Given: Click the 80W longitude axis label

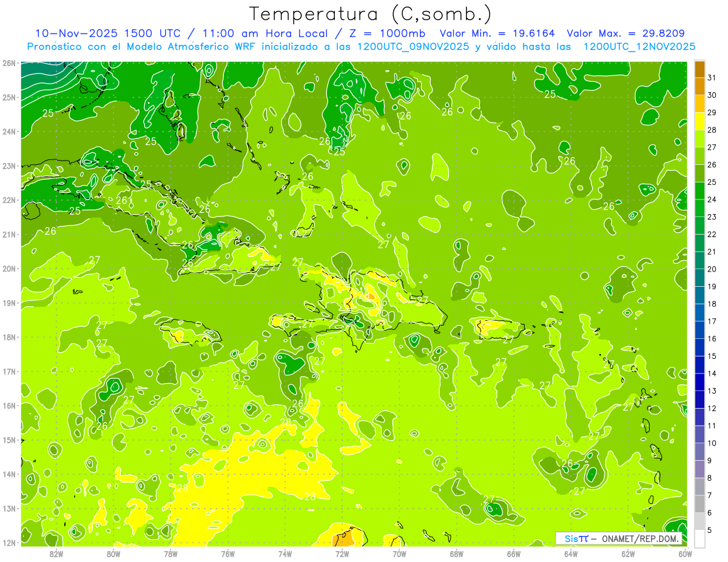Looking at the screenshot, I should (x=113, y=554).
